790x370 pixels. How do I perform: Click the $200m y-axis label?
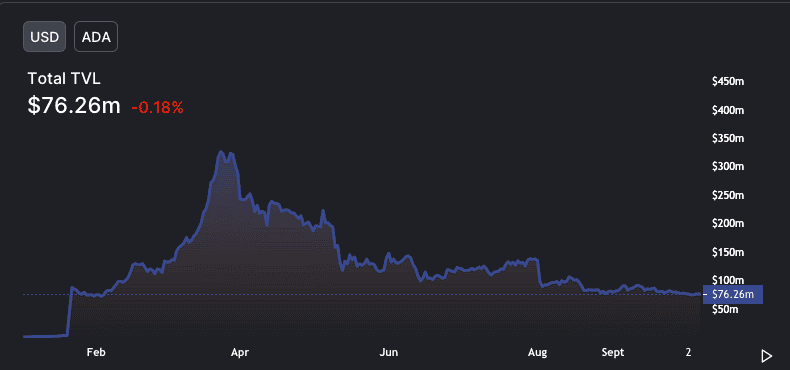[x=728, y=223]
